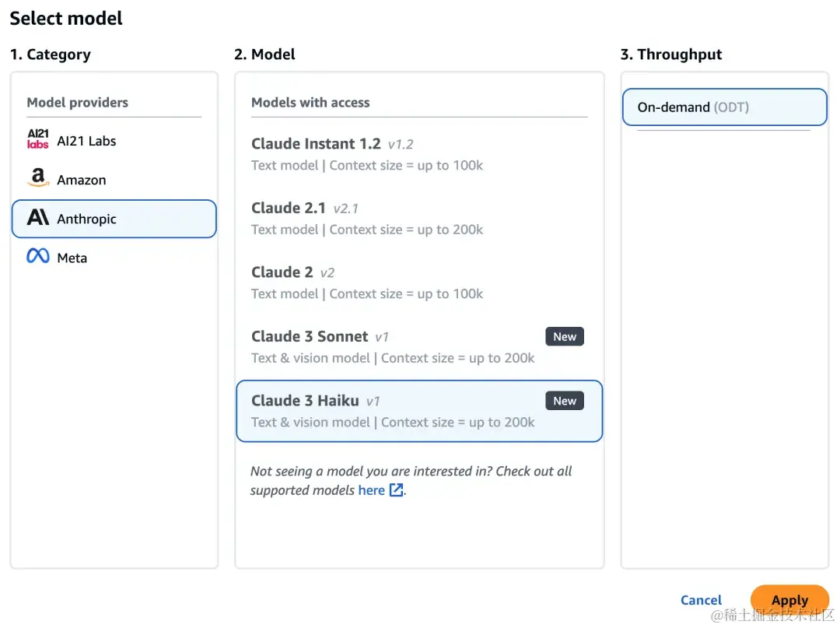Click the Anthropic logo icon
Image resolution: width=840 pixels, height=628 pixels.
click(37, 218)
